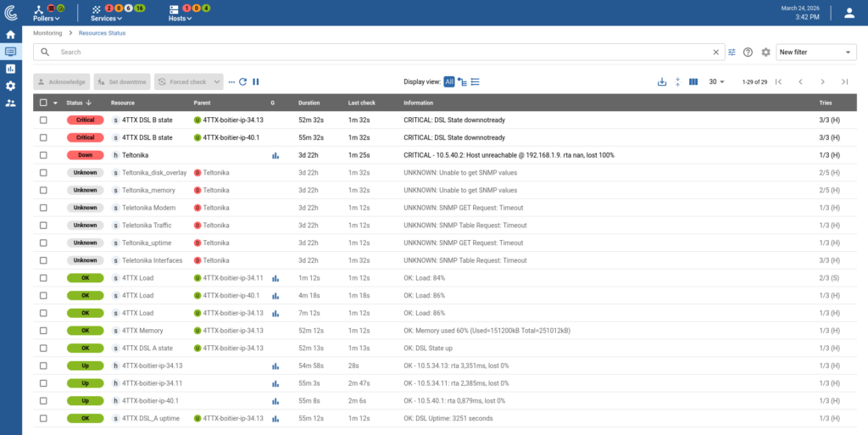Tick the checkbox for the Down Teltonika host
Viewport: 868px width, 435px height.
[43, 155]
